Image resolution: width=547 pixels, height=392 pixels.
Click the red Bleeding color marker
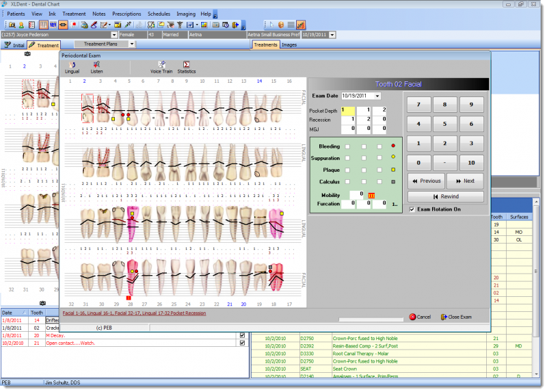click(392, 146)
